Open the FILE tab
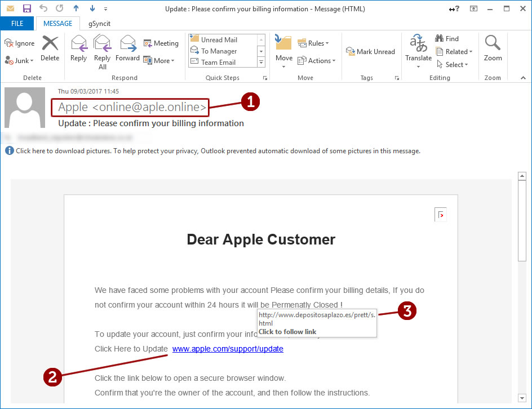This screenshot has width=532, height=409. coord(17,24)
